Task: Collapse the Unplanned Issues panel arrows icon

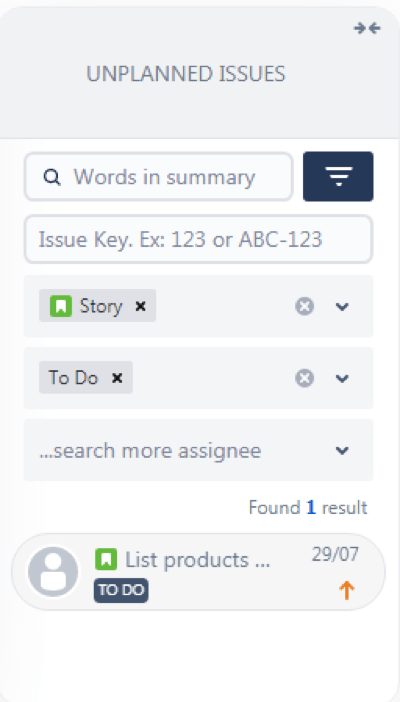Action: point(367,29)
